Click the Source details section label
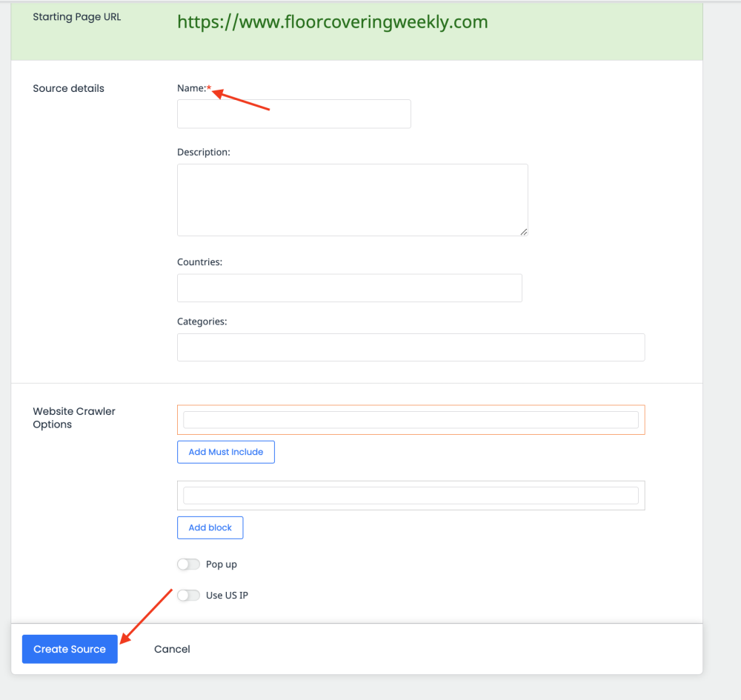This screenshot has height=700, width=741. pos(68,88)
